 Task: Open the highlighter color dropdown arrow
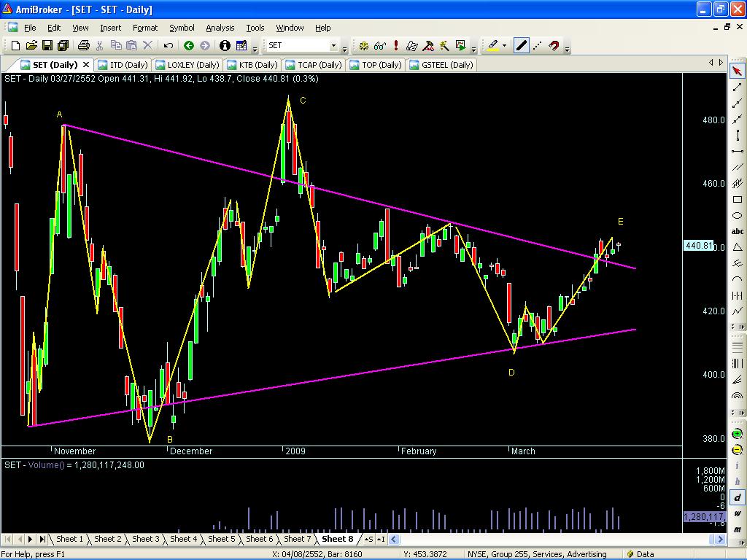click(x=504, y=46)
